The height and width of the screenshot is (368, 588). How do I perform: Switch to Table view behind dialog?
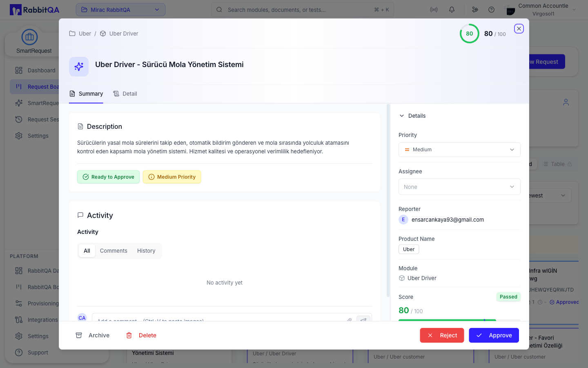tap(557, 164)
